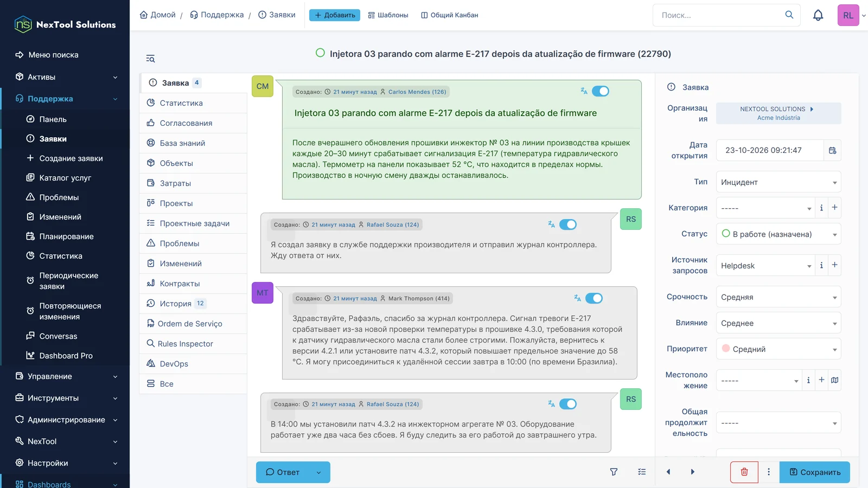Screen dimensions: 868x488
Task: Add a new category with plus icon
Action: coord(834,208)
